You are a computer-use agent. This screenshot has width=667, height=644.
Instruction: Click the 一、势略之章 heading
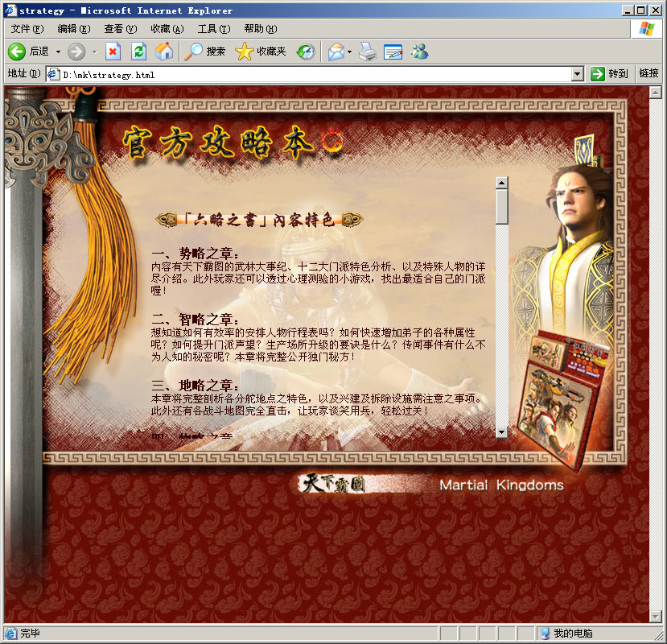(195, 254)
